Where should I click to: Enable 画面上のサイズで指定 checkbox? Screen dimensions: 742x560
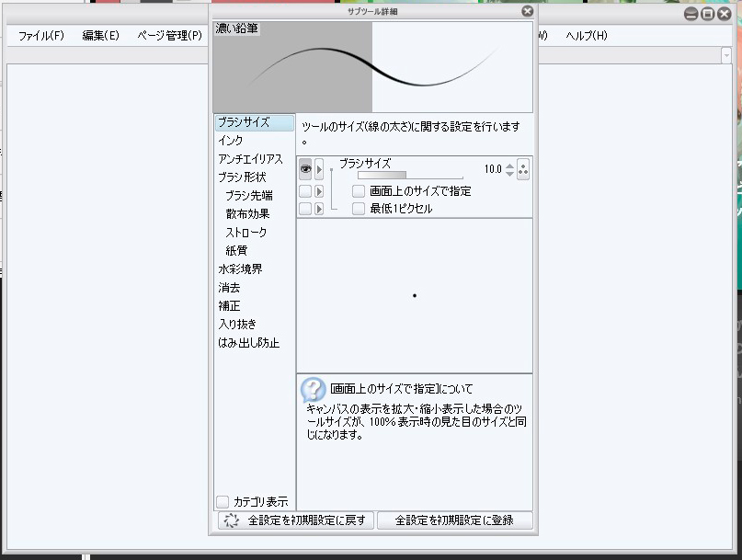tap(359, 191)
